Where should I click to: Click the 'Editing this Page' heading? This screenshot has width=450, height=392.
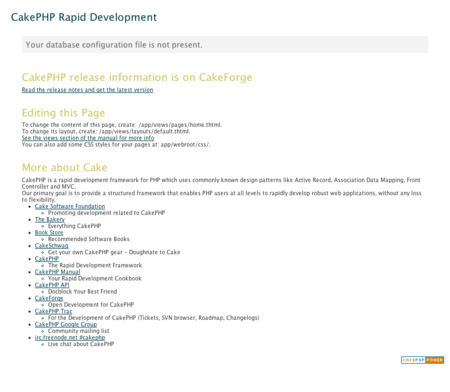tap(63, 113)
